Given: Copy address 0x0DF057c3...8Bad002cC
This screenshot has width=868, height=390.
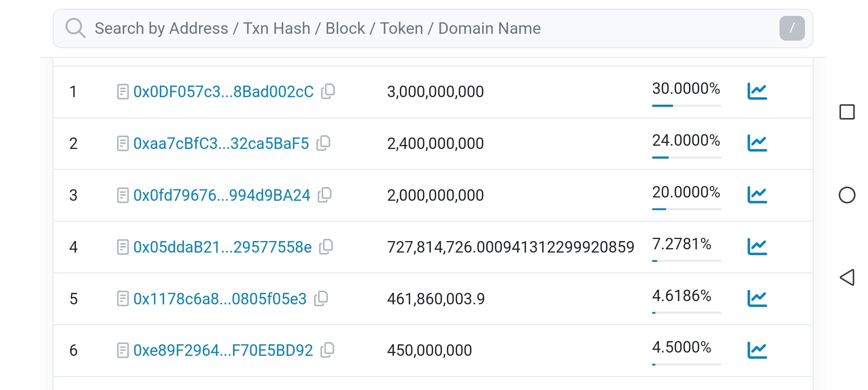Looking at the screenshot, I should 328,91.
